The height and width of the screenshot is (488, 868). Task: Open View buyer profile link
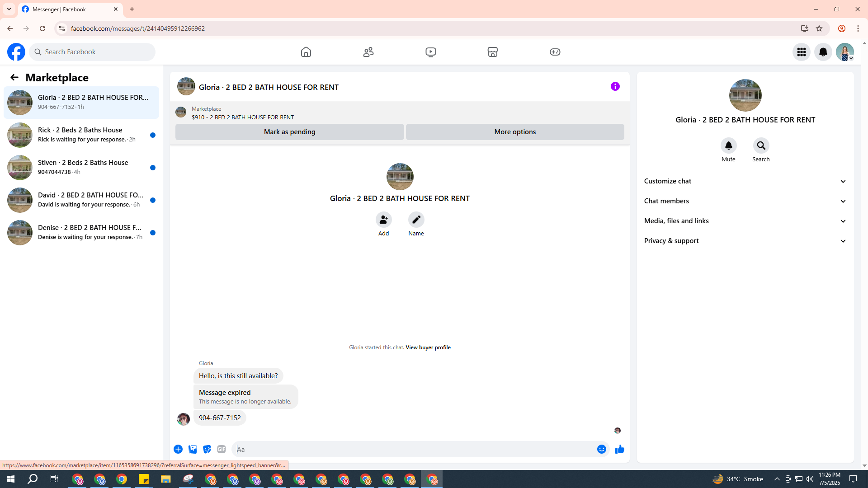coord(428,347)
